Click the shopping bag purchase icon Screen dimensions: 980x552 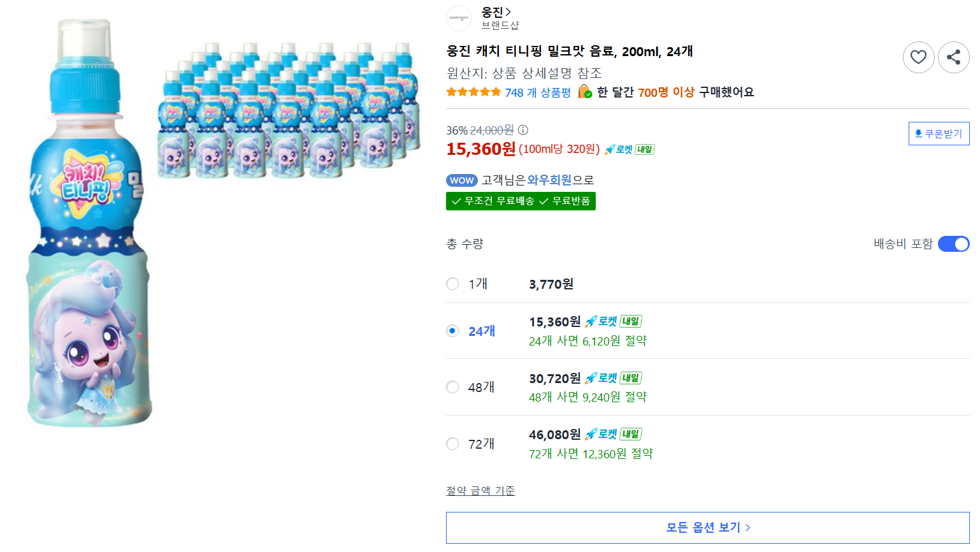pyautogui.click(x=585, y=92)
